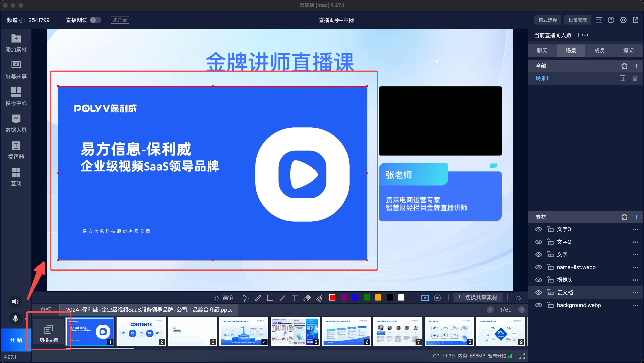Switch to the 聊天 chat tab

(542, 50)
